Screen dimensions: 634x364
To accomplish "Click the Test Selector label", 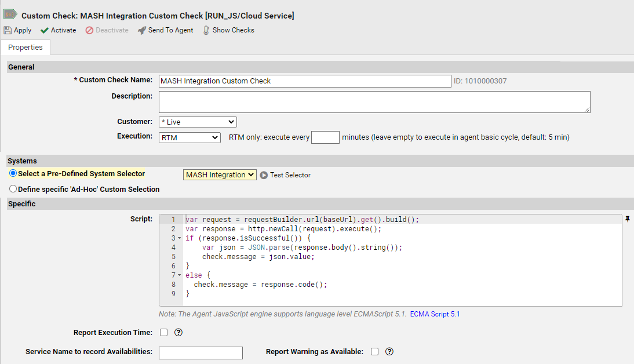I will coord(290,175).
